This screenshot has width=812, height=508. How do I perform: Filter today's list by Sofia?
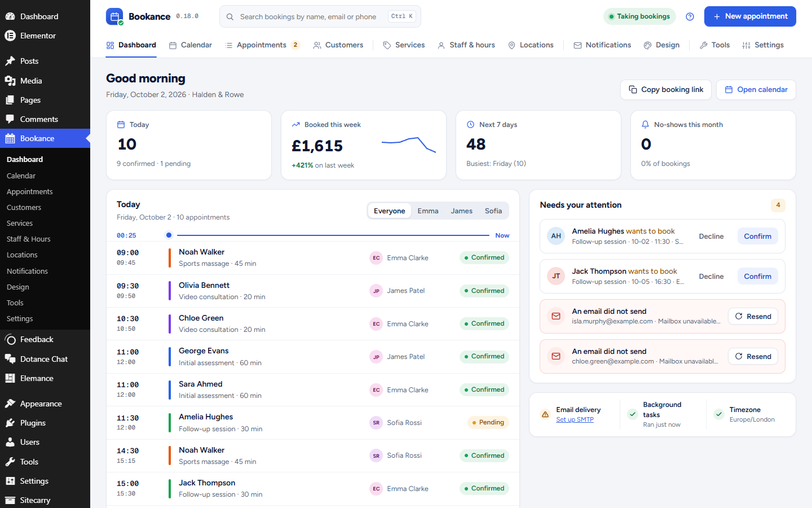pyautogui.click(x=493, y=211)
